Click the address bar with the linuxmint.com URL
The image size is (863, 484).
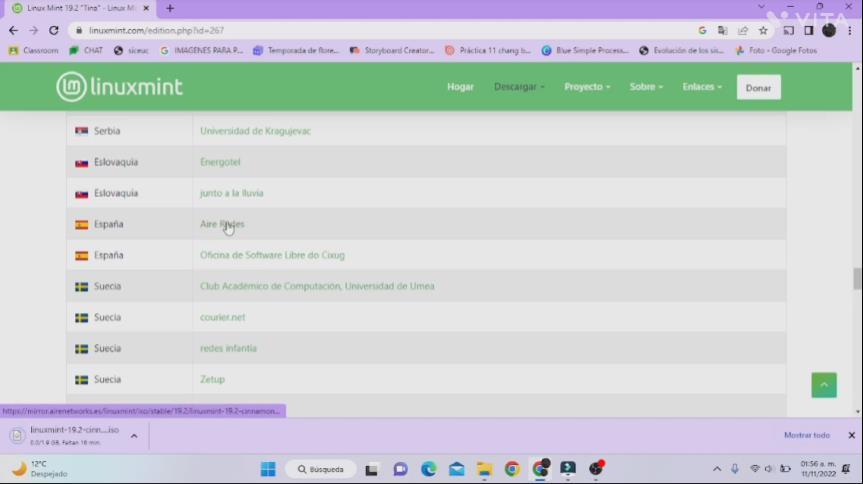[x=385, y=31]
